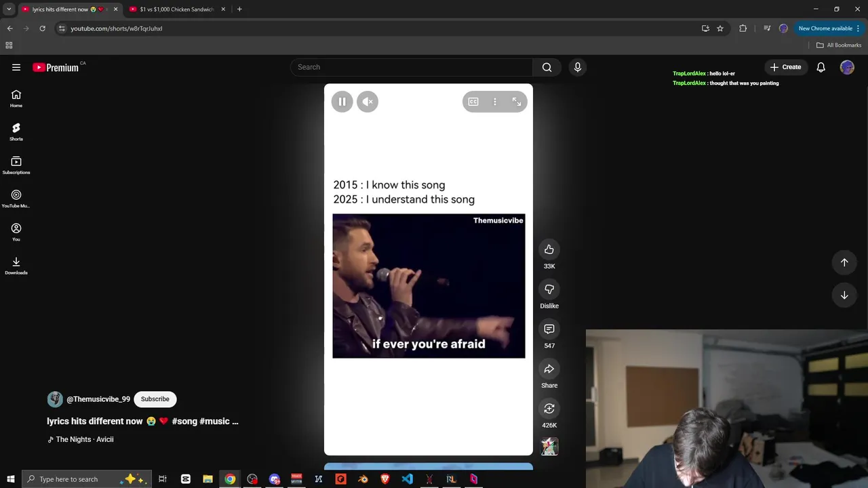Open Shorts in the YouTube sidebar

[16, 132]
